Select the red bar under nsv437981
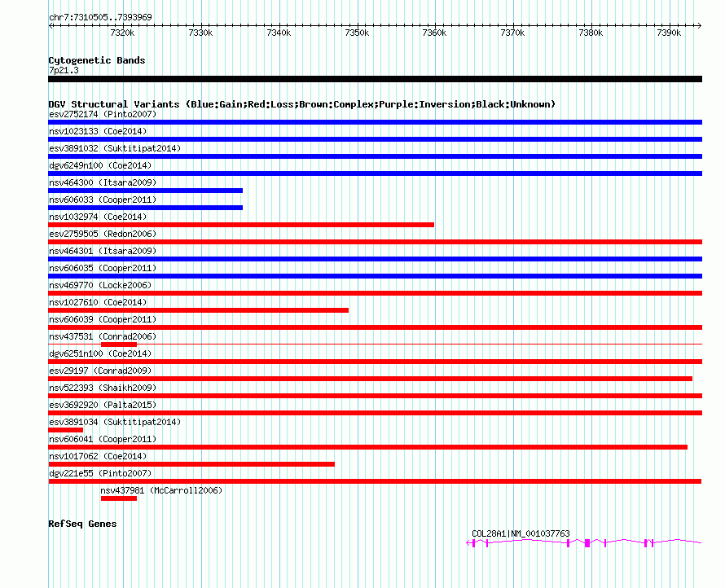Image resolution: width=725 pixels, height=588 pixels. (x=119, y=498)
